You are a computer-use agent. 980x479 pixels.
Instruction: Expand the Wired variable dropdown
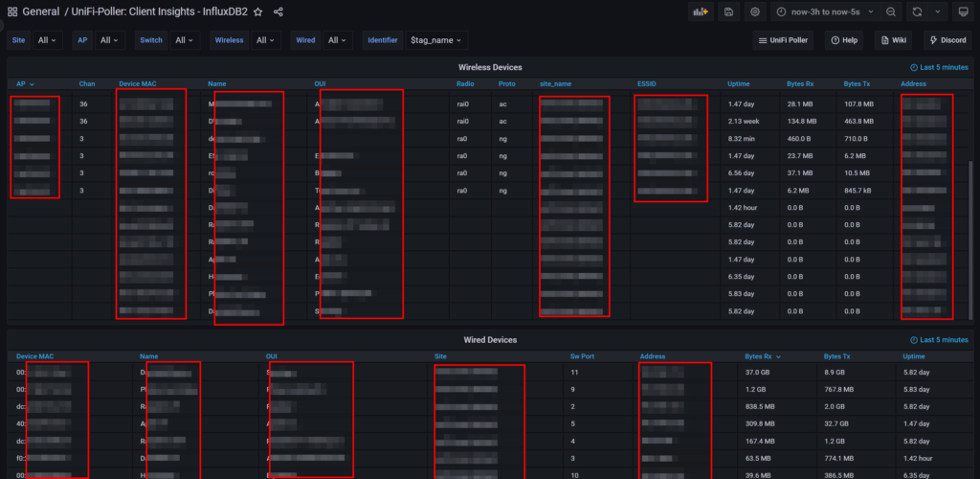click(338, 40)
